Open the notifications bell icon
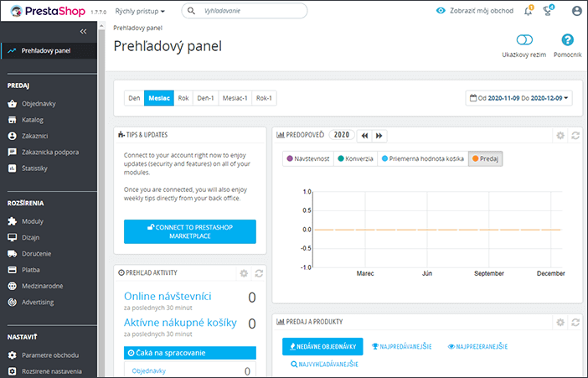Screen dimensions: 588x378 click(x=528, y=11)
